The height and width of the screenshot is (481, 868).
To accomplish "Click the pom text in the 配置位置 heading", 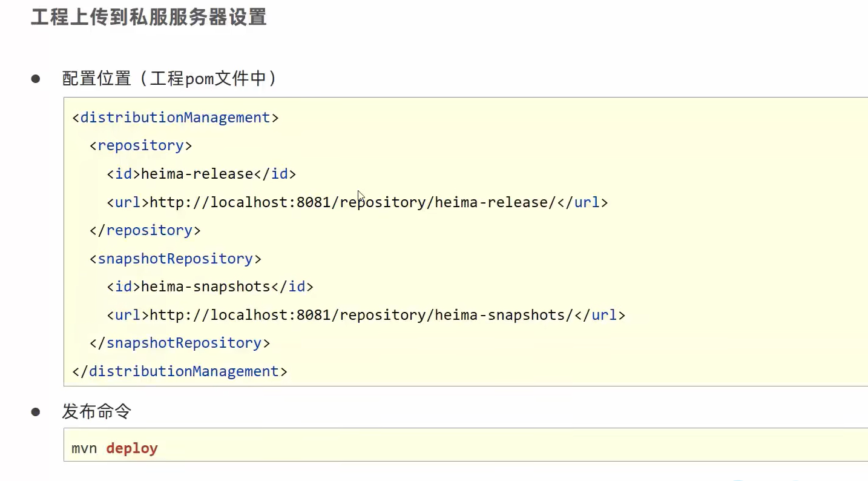I will [x=198, y=79].
